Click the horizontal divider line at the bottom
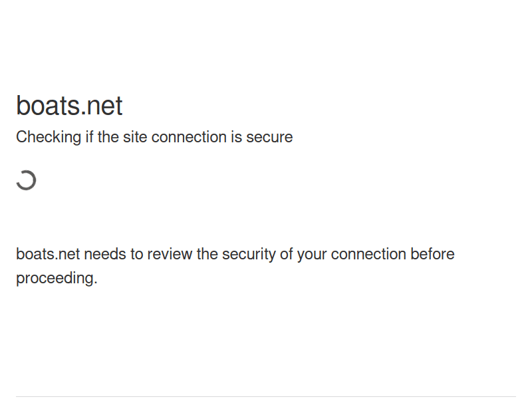Viewport: 532px width, 399px height. point(266,397)
